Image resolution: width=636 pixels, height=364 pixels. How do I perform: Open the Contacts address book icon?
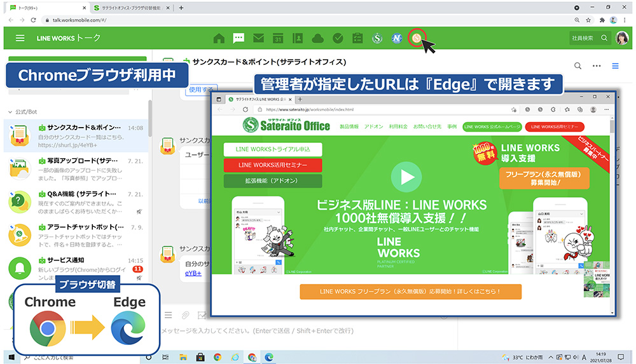(298, 38)
